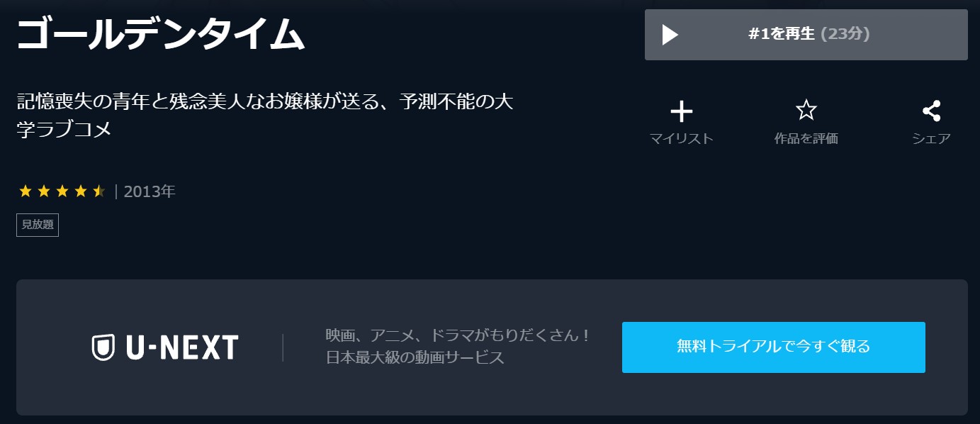Select the half-filled fifth rating star
The height and width of the screenshot is (424, 980).
pyautogui.click(x=99, y=191)
